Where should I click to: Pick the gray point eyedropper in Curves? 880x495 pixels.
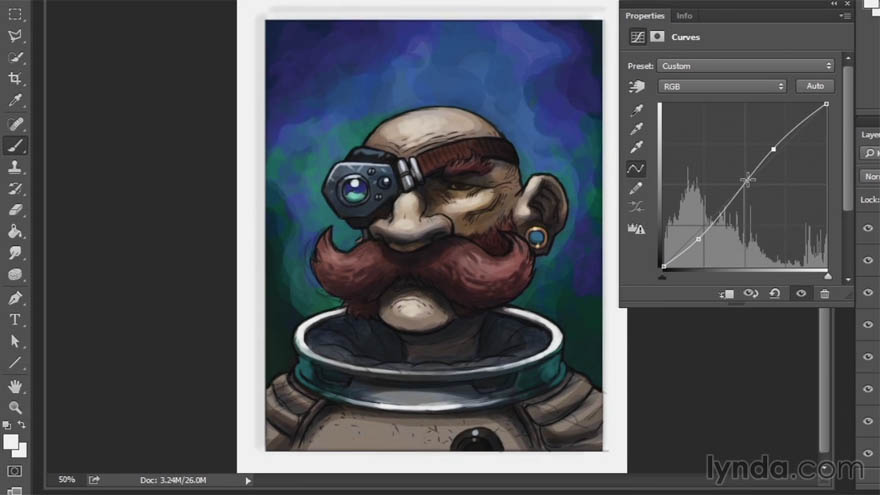coord(636,129)
